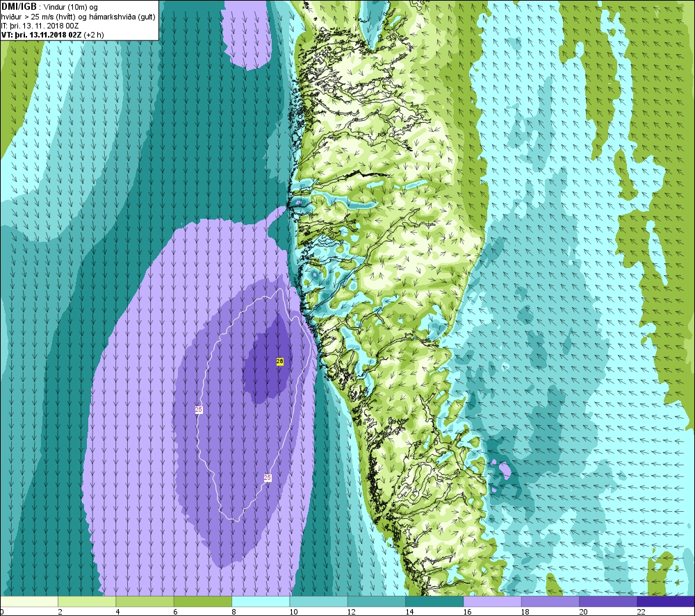
Task: Pick the lavender 16–18 m/s legend swatch
Action: (x=492, y=601)
